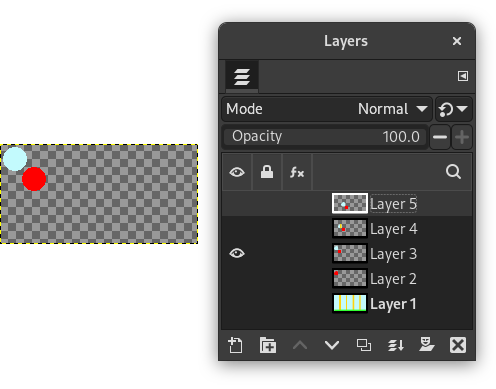
Task: Open the layer search magnifier
Action: coord(453,172)
